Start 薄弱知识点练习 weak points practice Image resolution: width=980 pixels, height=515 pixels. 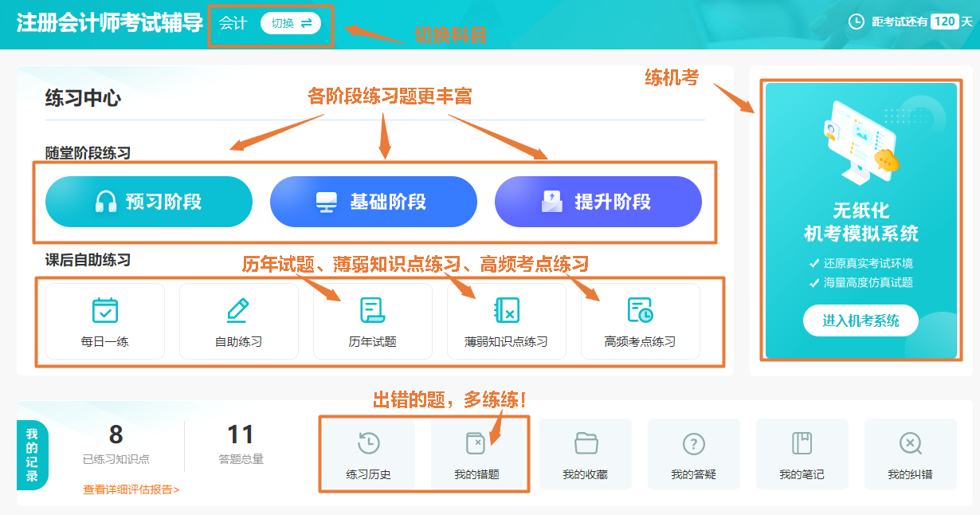506,320
